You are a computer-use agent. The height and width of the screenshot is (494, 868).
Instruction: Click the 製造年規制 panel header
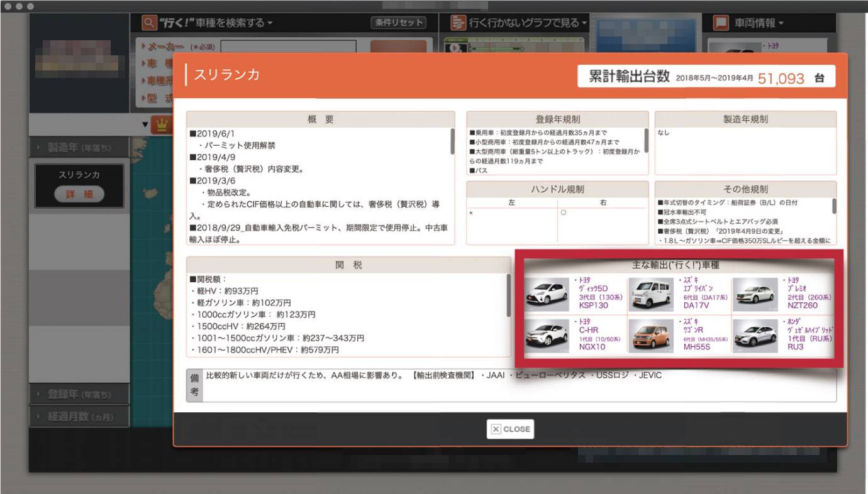pos(745,119)
